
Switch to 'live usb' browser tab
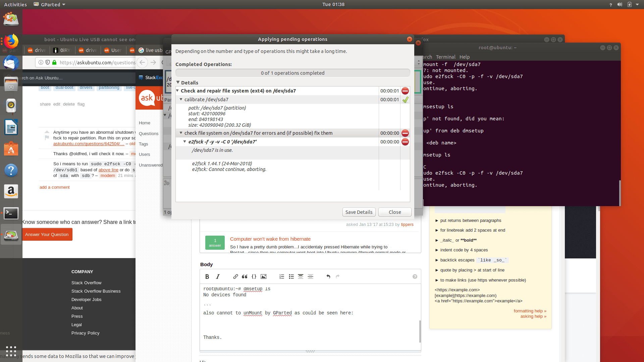point(150,50)
